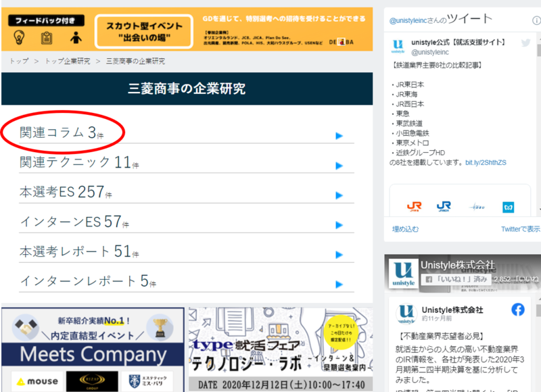Click Unistyle round avatar in Facebook post
541x392 pixels.
coord(406,314)
